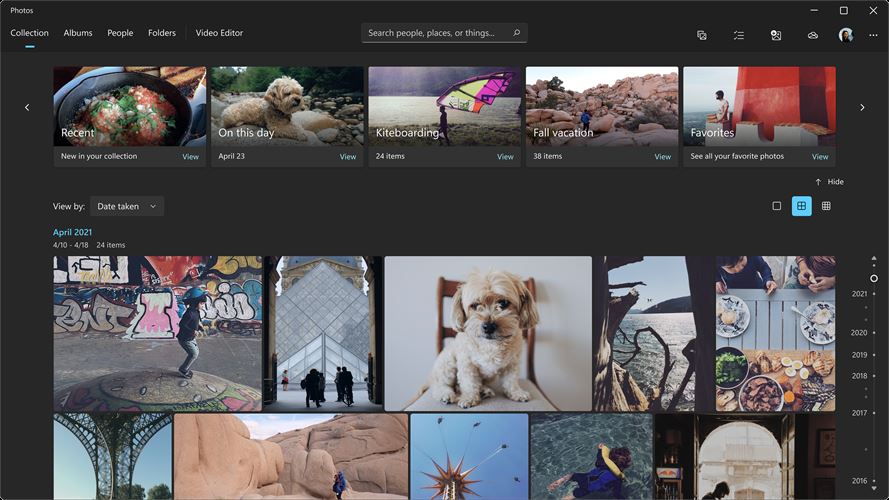Expand the Date taken dropdown
This screenshot has height=500, width=889.
[x=127, y=206]
